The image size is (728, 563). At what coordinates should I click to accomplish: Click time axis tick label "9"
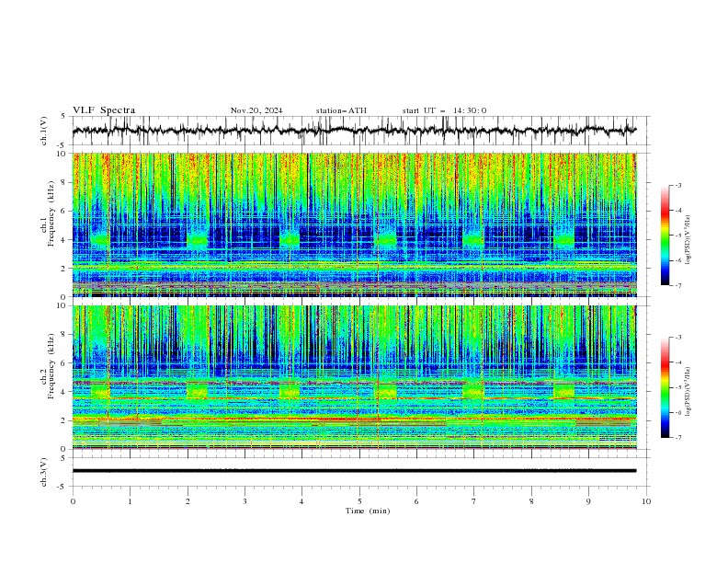pos(588,501)
